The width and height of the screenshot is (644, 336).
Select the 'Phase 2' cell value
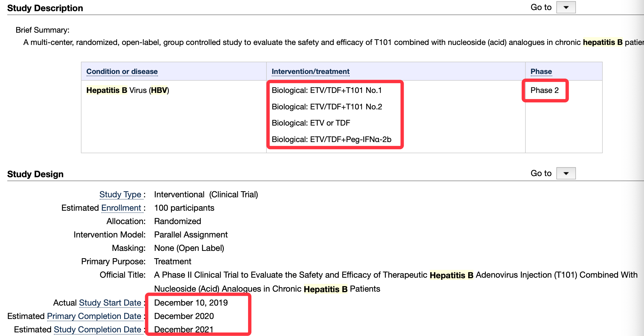[544, 90]
